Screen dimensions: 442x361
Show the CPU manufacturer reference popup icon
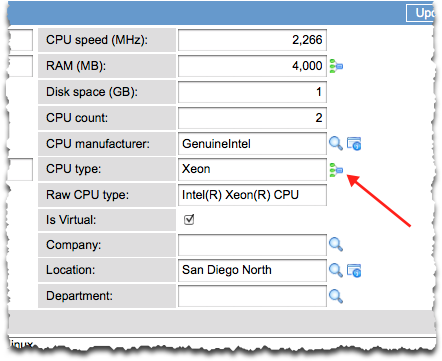354,144
